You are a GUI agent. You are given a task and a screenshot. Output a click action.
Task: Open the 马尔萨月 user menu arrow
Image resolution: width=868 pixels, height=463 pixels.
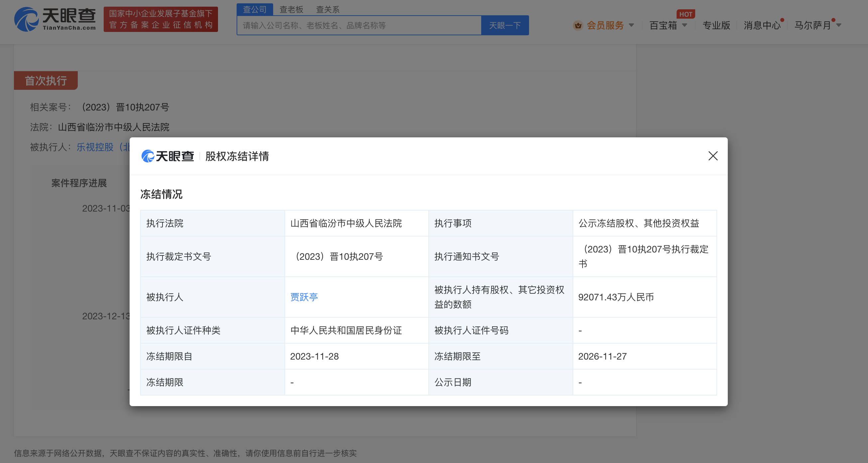click(x=839, y=25)
